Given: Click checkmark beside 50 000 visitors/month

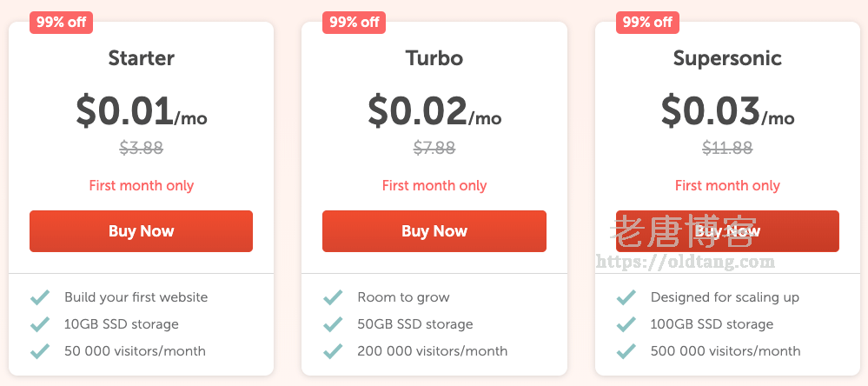Looking at the screenshot, I should tap(40, 351).
